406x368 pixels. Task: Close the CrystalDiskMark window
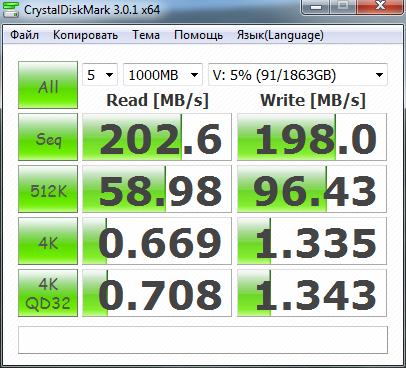[x=380, y=7]
